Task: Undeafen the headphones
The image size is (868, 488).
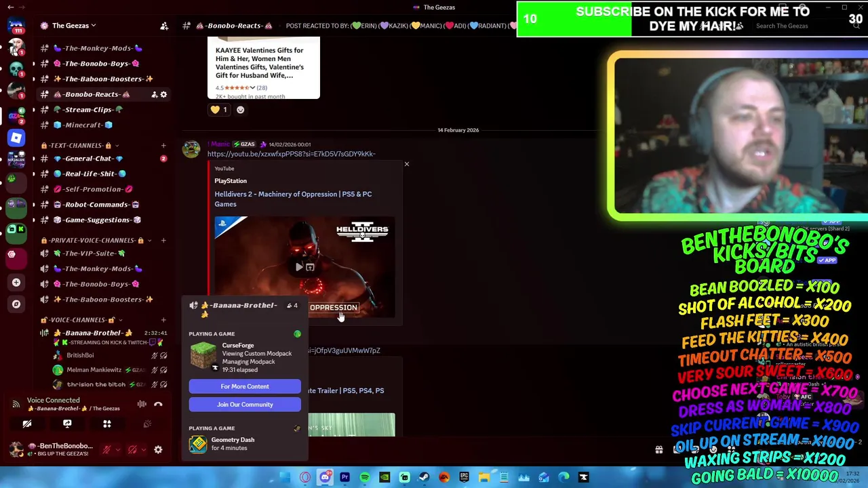Action: tap(132, 449)
